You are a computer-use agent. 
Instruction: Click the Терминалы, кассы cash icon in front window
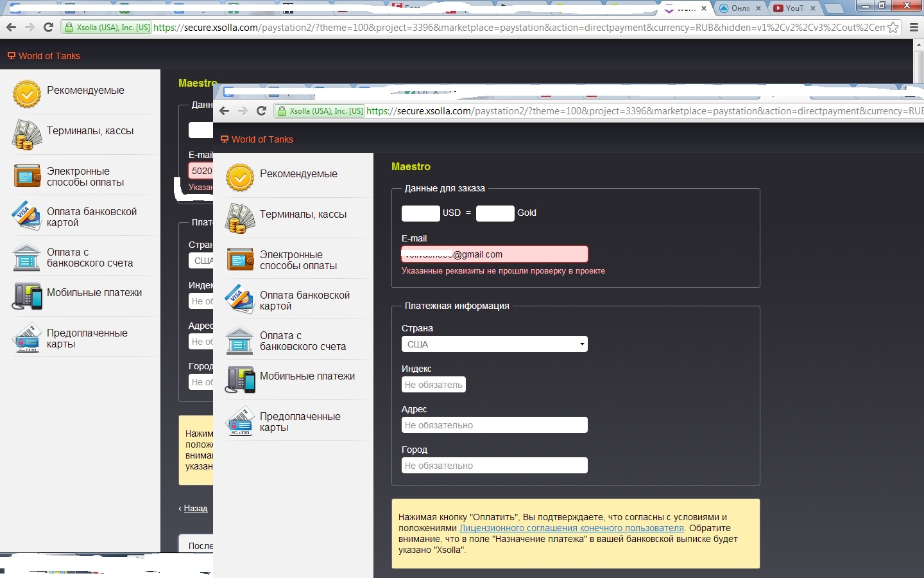coord(240,218)
